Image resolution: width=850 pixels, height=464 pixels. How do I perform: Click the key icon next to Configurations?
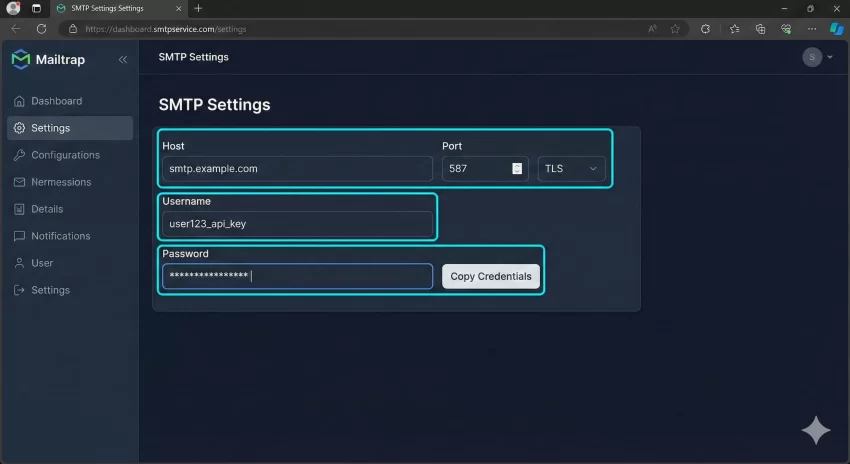(x=20, y=155)
